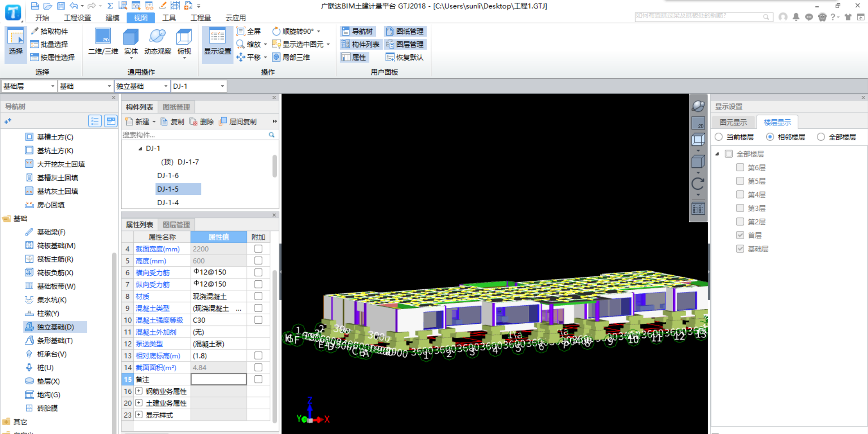Image resolution: width=868 pixels, height=434 pixels.
Task: Click the rotate arrow icon in viewport toolbar
Action: pyautogui.click(x=698, y=183)
